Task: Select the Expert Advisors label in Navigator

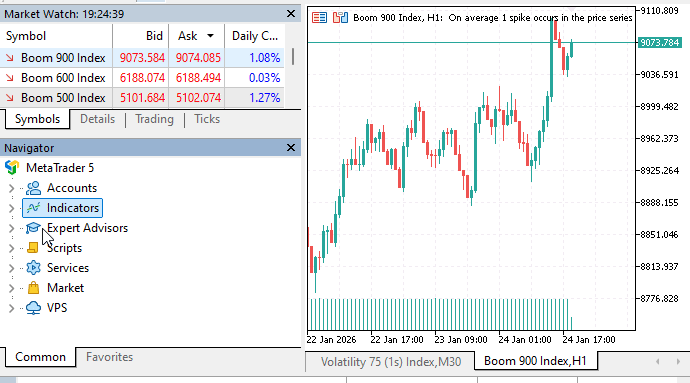Action: pos(87,228)
